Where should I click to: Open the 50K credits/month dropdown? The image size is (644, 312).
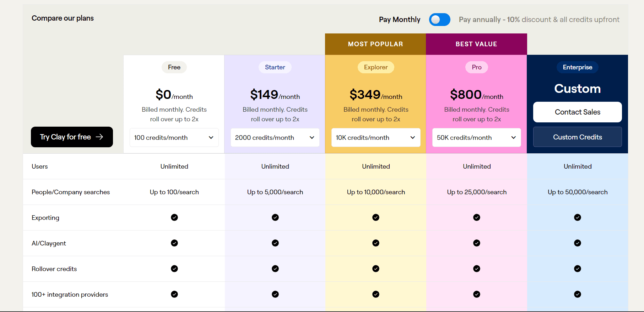pos(477,138)
